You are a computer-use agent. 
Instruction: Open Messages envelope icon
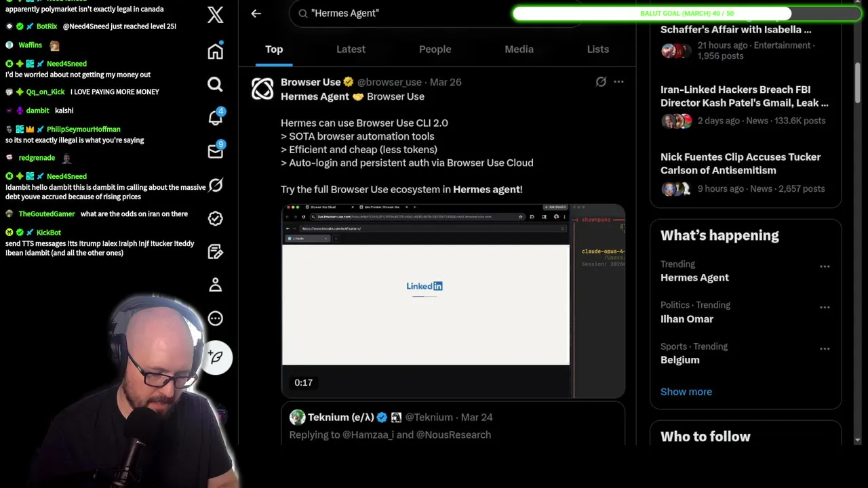tap(215, 150)
